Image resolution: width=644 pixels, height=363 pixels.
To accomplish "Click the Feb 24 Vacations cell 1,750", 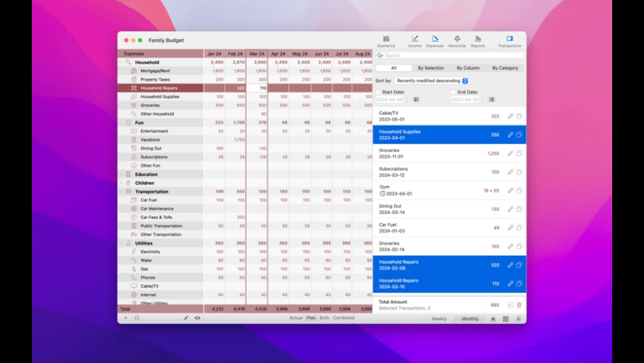I will coord(235,140).
